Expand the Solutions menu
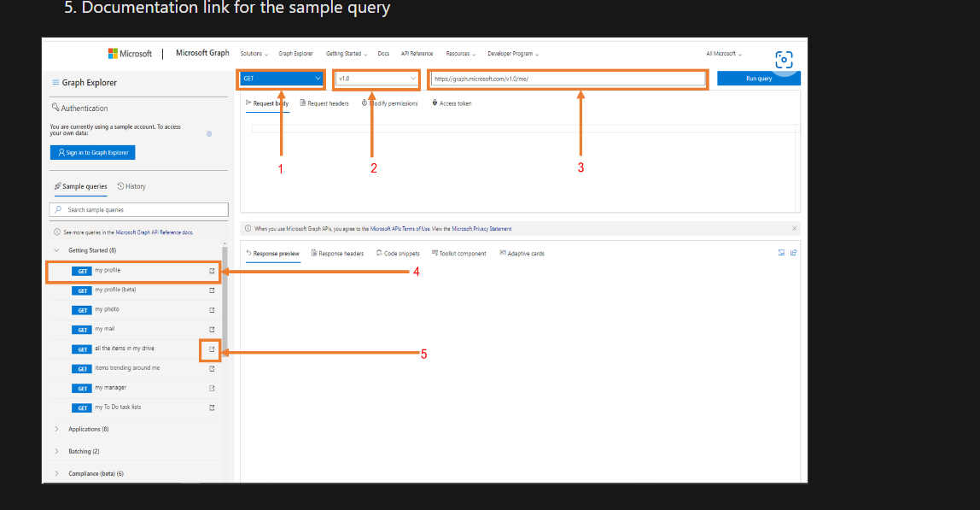Viewport: 980px width, 510px height. (x=254, y=54)
